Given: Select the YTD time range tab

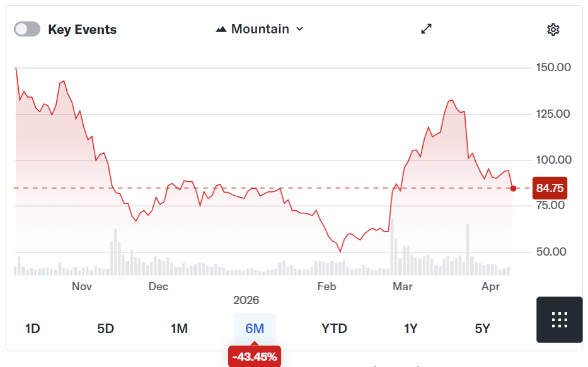Looking at the screenshot, I should click(333, 328).
